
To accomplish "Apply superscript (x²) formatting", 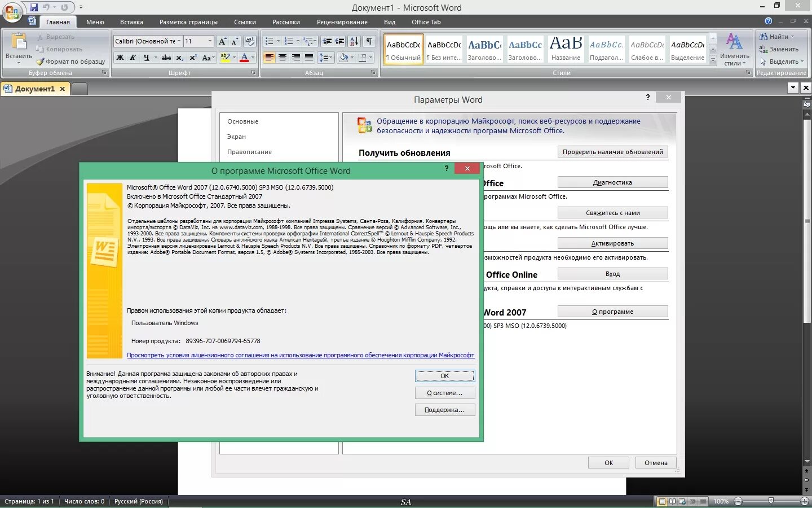I will coord(193,58).
